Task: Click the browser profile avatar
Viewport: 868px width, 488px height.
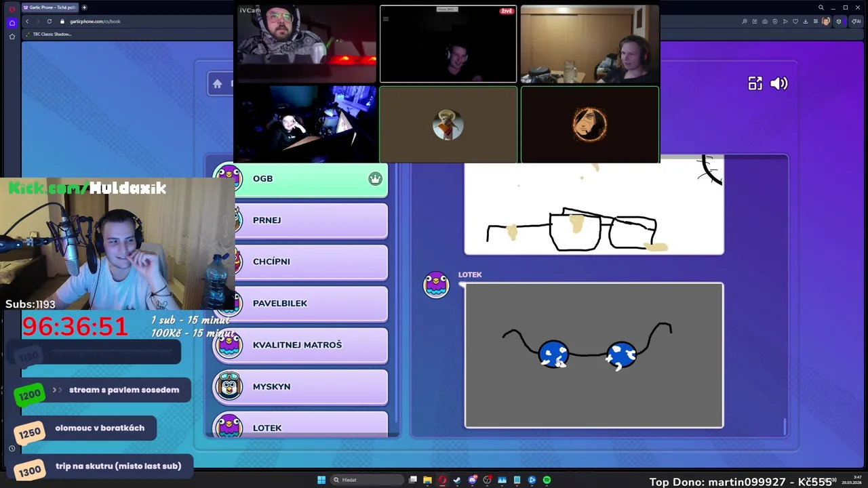Action: (826, 22)
